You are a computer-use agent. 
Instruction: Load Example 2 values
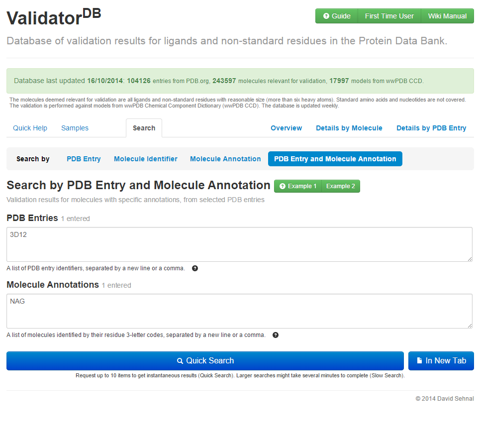(x=340, y=186)
